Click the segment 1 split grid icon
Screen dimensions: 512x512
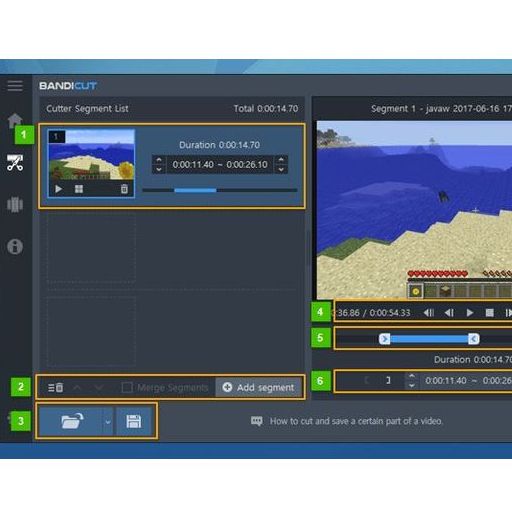tap(79, 189)
